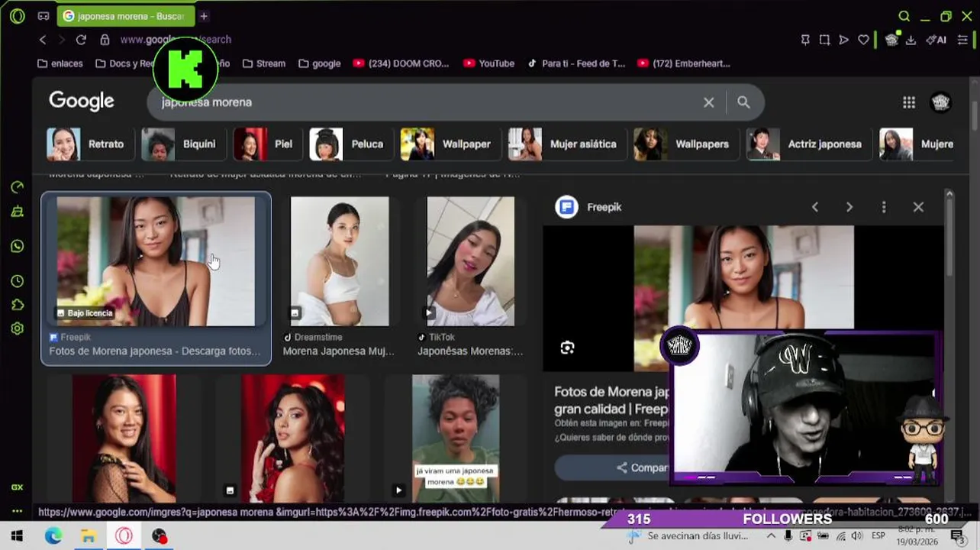Open the YouTube bookmark

(x=488, y=63)
